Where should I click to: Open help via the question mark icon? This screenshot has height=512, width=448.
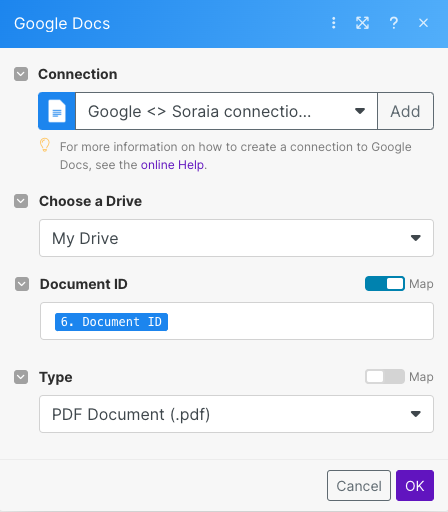394,23
